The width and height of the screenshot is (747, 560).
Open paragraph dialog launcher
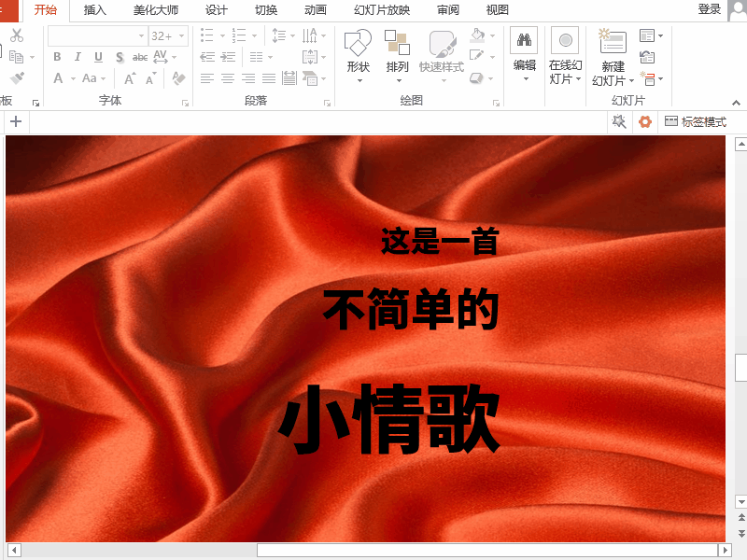click(328, 103)
